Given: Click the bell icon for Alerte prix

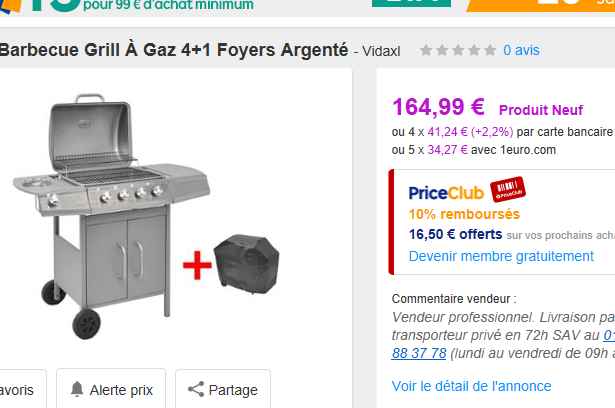Looking at the screenshot, I should click(x=77, y=389).
